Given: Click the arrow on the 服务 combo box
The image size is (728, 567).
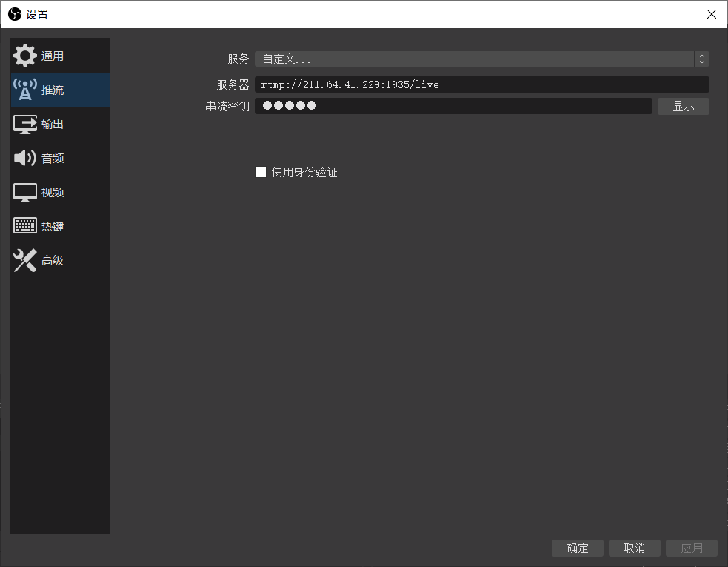Looking at the screenshot, I should coord(701,59).
